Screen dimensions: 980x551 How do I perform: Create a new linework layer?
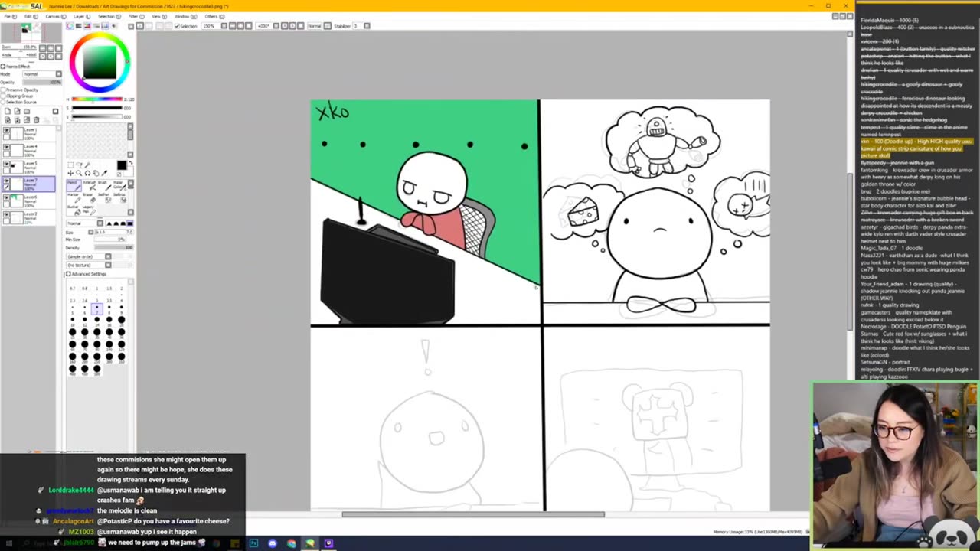click(x=17, y=111)
